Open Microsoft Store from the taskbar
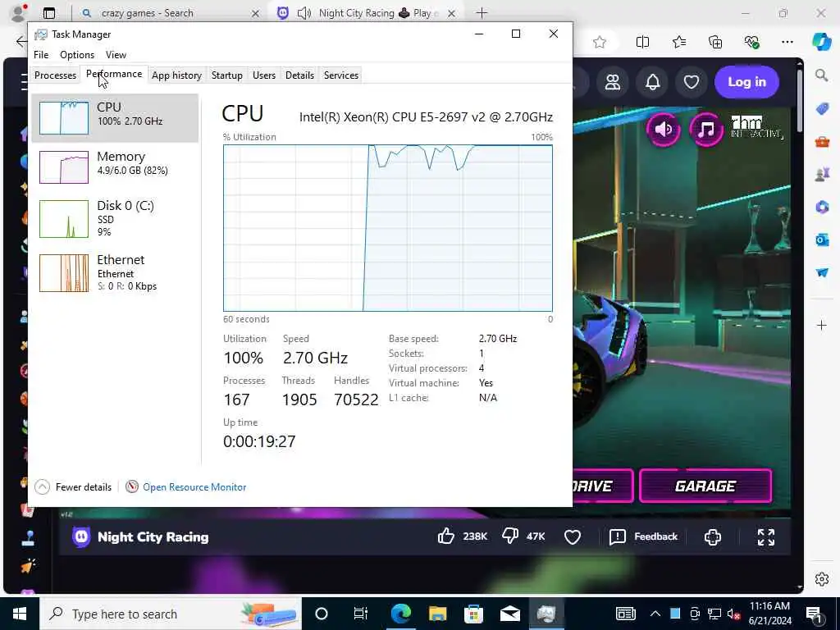 point(473,614)
